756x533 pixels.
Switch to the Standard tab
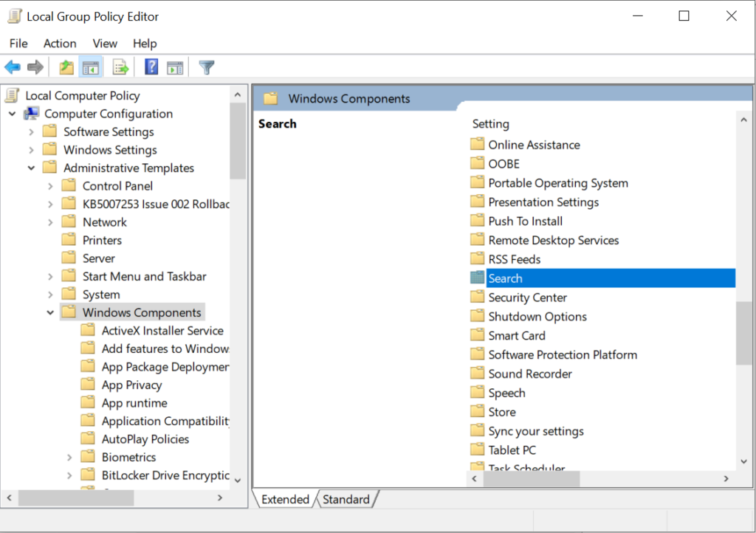click(346, 500)
